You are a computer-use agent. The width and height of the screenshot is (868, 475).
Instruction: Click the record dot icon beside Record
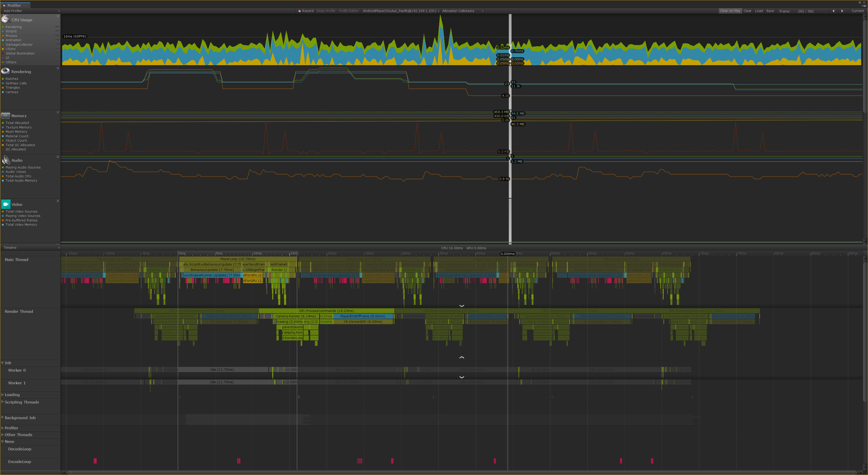(x=300, y=11)
